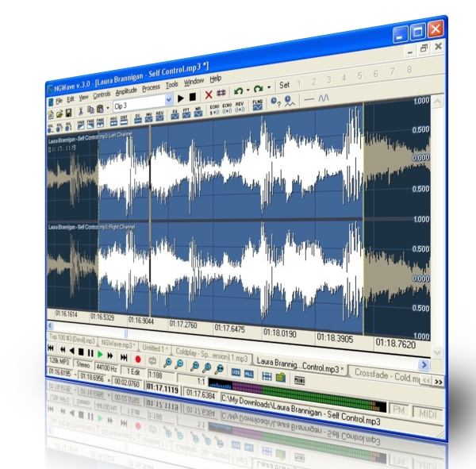Expand the Paste options dropdown arrow
The width and height of the screenshot is (476, 469).
point(107,108)
